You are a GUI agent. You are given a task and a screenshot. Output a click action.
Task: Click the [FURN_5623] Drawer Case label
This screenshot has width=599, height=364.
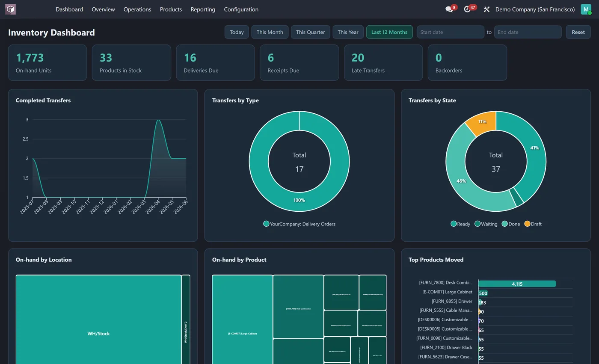[x=445, y=357]
